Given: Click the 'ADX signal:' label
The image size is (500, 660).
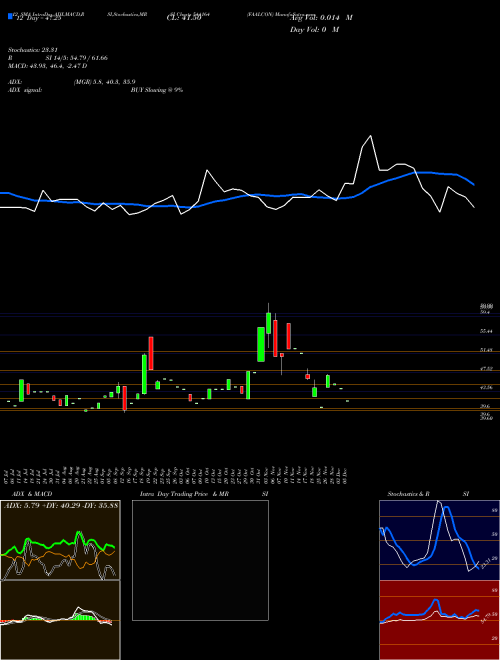Looking at the screenshot, I should [24, 90].
